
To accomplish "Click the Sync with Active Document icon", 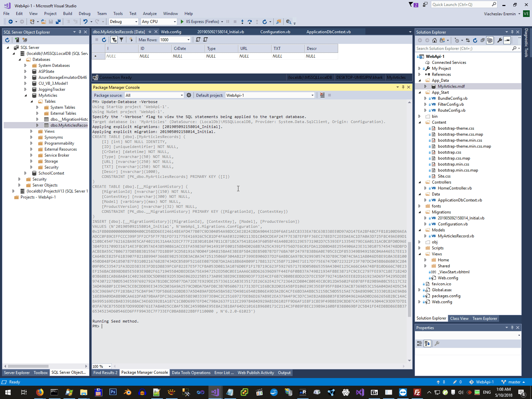I will [468, 40].
